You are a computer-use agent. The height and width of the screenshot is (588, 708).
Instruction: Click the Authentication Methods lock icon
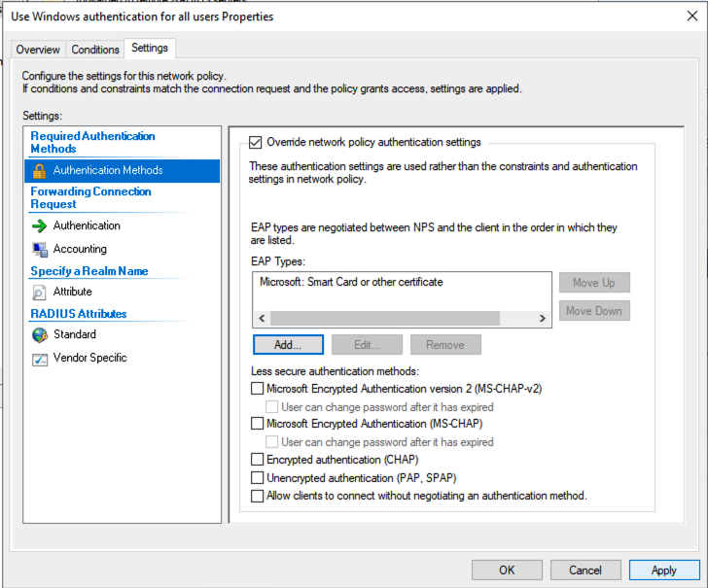tap(39, 171)
